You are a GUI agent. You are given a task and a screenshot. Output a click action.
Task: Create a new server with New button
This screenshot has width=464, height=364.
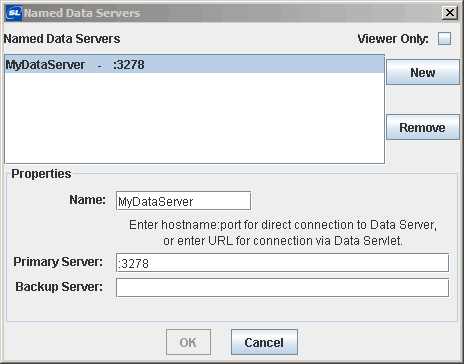[x=423, y=72]
